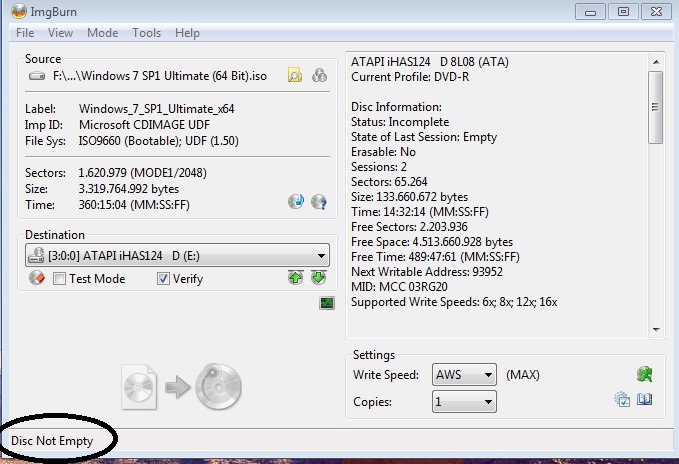Close the ImgBurn window
Viewport: 679px width, 464px height.
[x=656, y=12]
